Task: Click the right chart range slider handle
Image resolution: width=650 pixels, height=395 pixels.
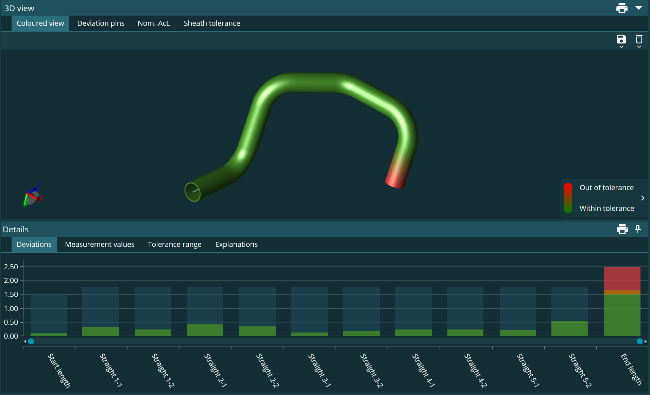Action: (x=640, y=342)
